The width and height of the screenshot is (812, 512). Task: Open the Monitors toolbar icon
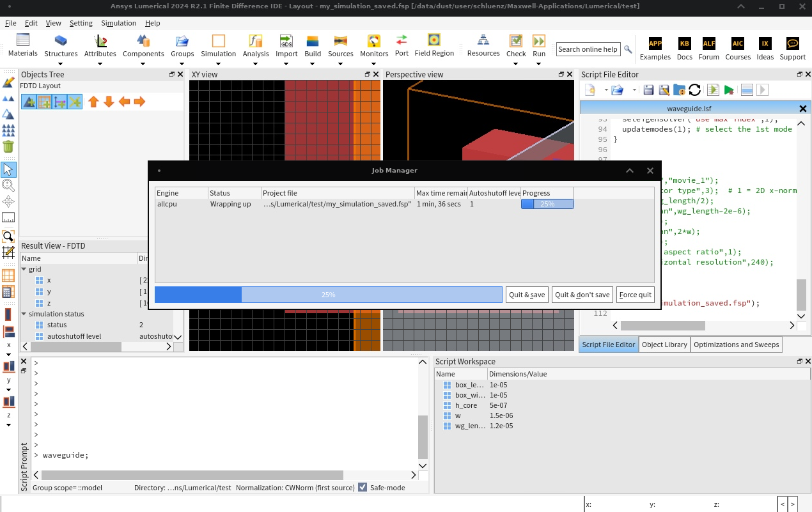click(374, 42)
